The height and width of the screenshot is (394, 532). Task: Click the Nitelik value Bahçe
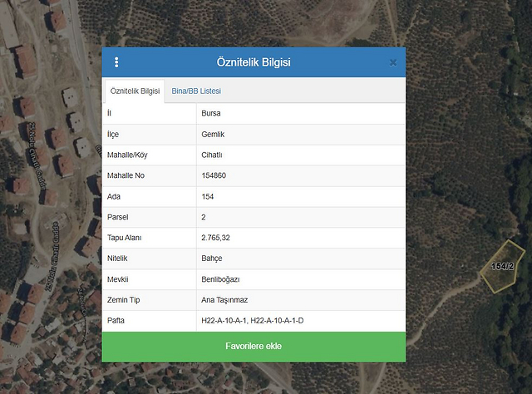pos(213,259)
